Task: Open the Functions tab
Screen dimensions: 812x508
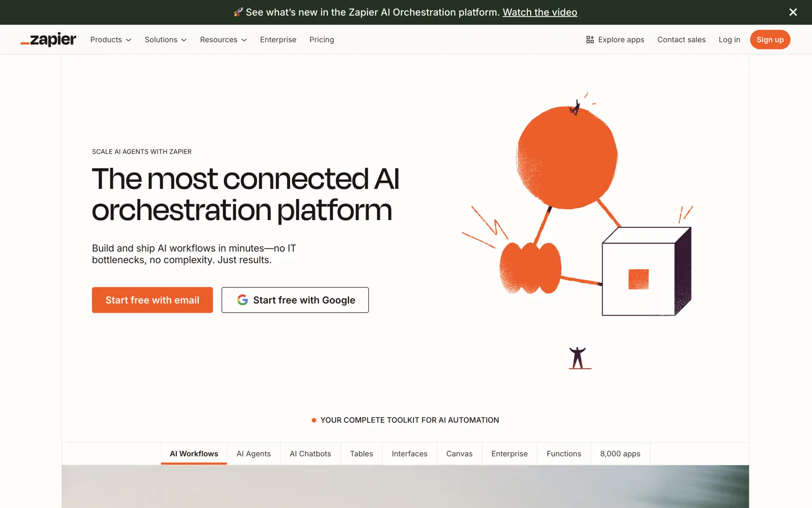Action: click(564, 453)
